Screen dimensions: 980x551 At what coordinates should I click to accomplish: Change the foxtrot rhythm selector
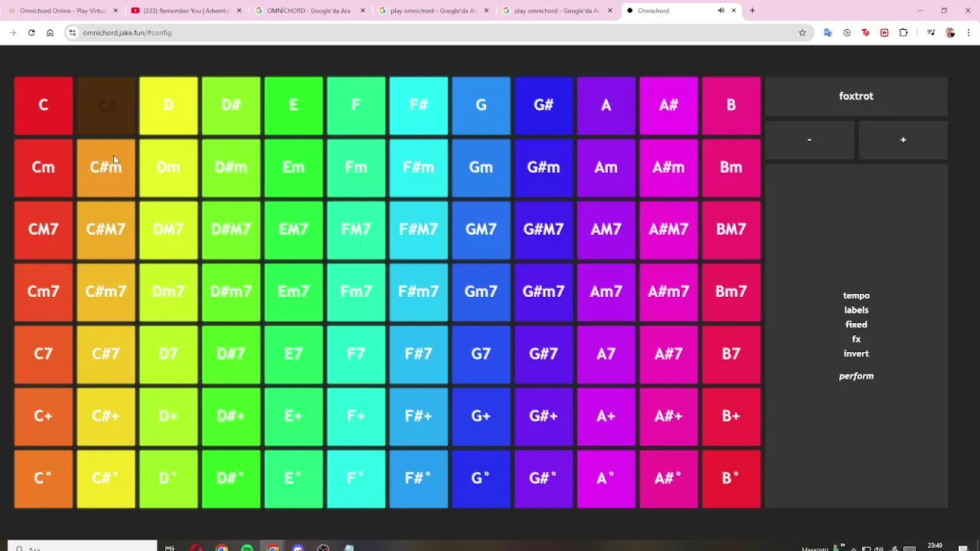click(856, 96)
